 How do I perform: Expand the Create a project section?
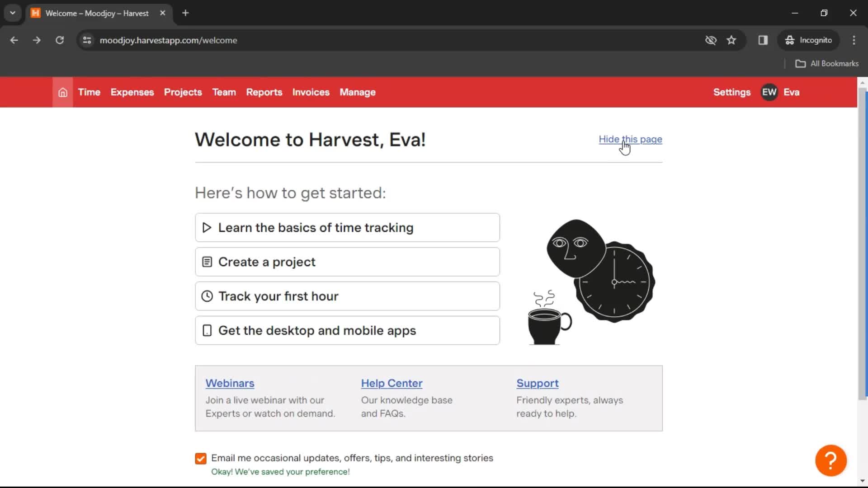pyautogui.click(x=347, y=262)
